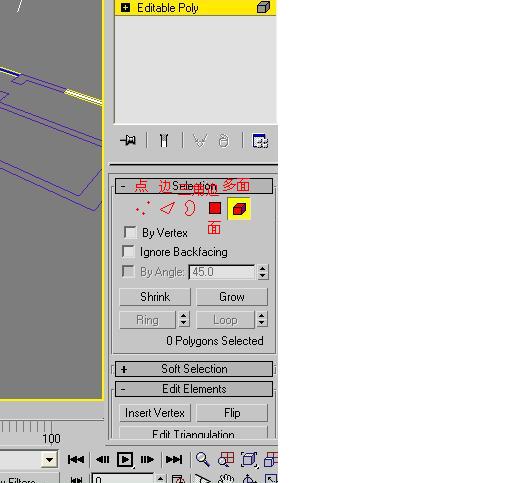Open the dropdown arrow beside playback controls
Viewport: 512px width, 483px height.
coord(50,460)
